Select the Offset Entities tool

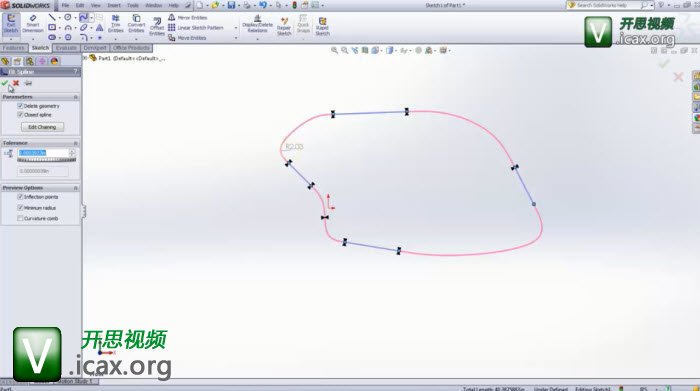tap(157, 27)
